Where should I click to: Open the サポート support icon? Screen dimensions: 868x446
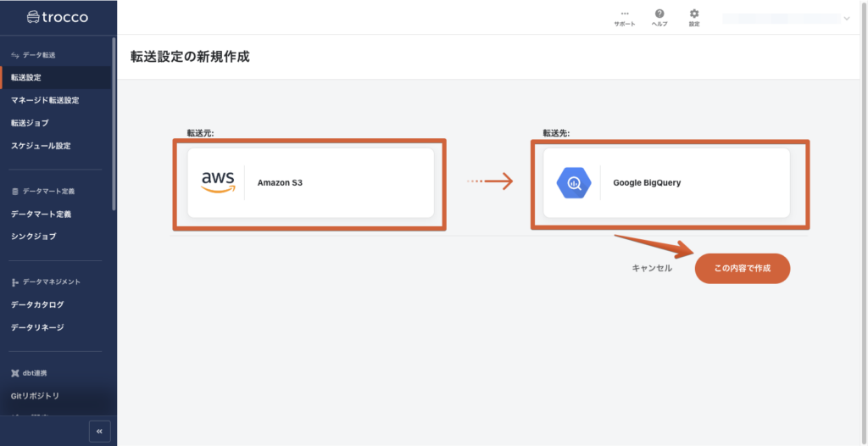tap(624, 14)
